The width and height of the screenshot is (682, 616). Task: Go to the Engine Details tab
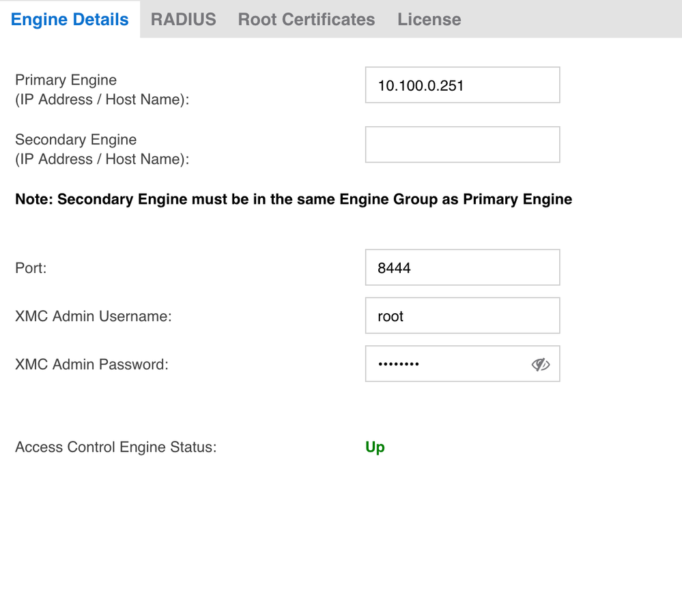[70, 19]
